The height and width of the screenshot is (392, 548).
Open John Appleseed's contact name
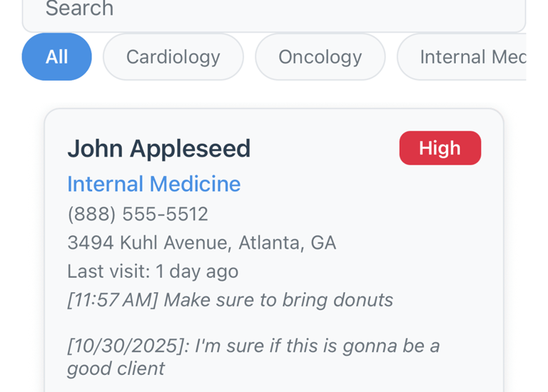[x=158, y=148]
